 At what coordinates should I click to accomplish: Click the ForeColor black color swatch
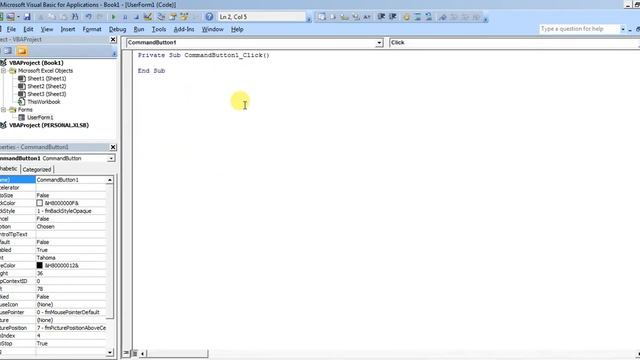pyautogui.click(x=40, y=266)
